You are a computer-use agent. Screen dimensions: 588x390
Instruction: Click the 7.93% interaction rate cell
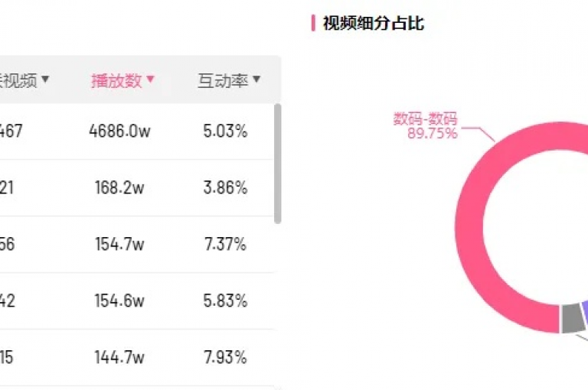(225, 357)
